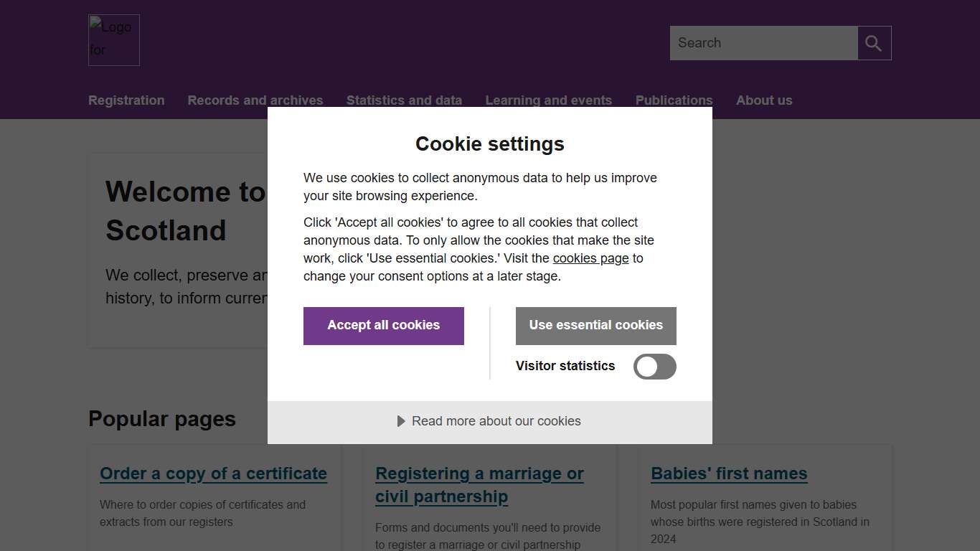Click the site logo image

click(x=114, y=40)
